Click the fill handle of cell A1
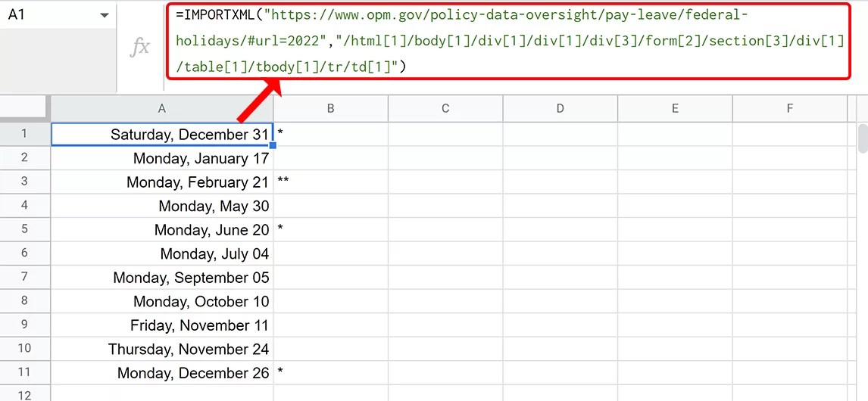868x401 pixels. 273,145
